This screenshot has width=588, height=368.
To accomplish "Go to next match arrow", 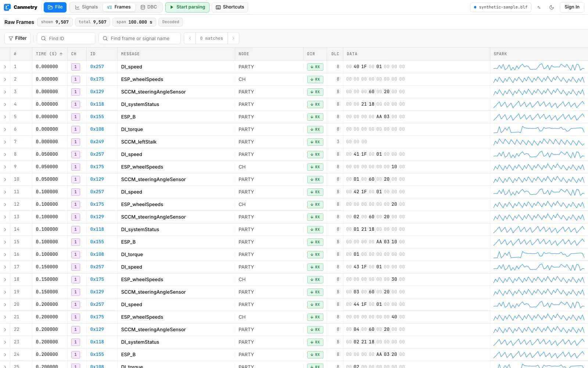I will [x=233, y=38].
